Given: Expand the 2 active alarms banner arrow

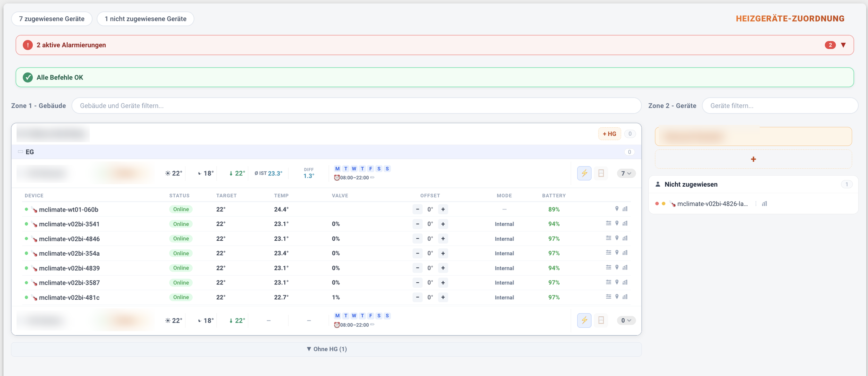Looking at the screenshot, I should click(843, 45).
